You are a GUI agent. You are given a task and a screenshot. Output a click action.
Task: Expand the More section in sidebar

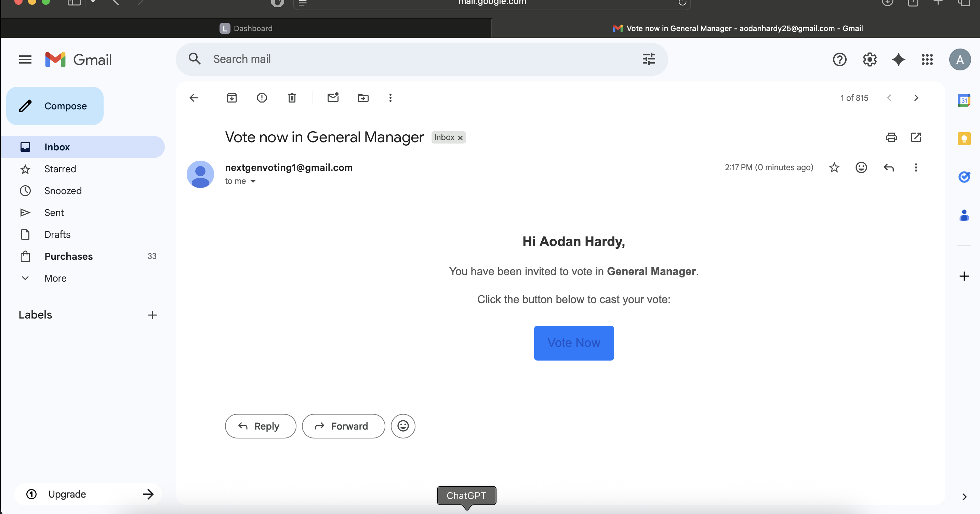(55, 278)
